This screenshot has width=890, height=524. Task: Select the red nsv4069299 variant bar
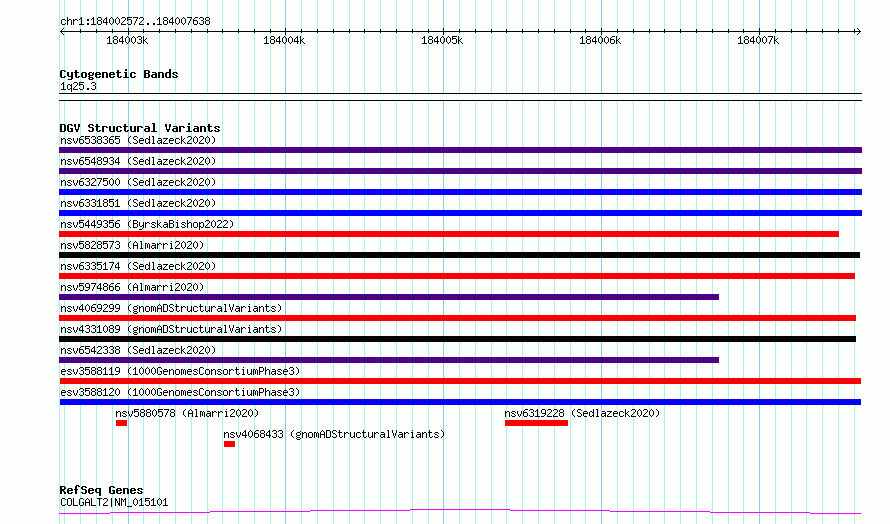[x=457, y=318]
